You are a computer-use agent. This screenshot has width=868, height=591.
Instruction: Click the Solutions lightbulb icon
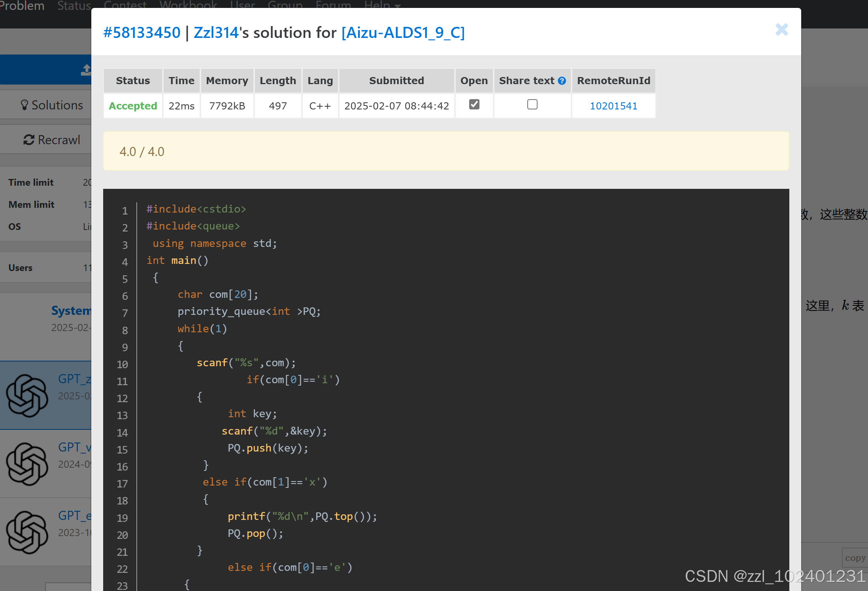click(25, 105)
